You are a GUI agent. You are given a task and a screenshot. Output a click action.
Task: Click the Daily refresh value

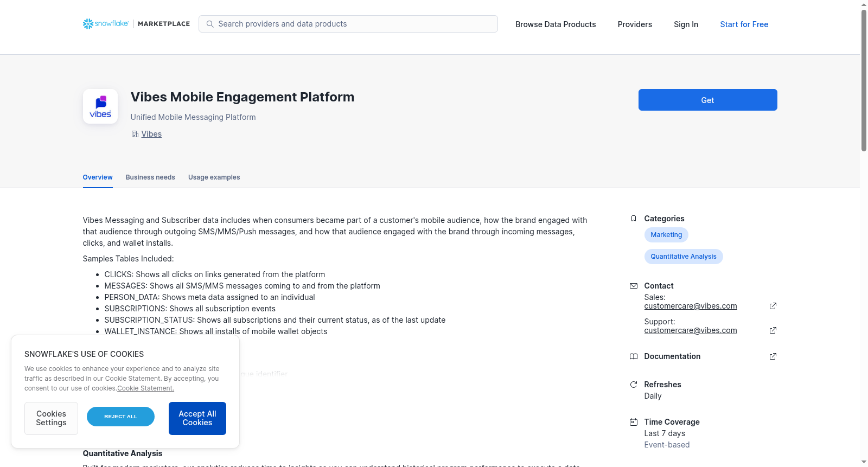point(653,396)
